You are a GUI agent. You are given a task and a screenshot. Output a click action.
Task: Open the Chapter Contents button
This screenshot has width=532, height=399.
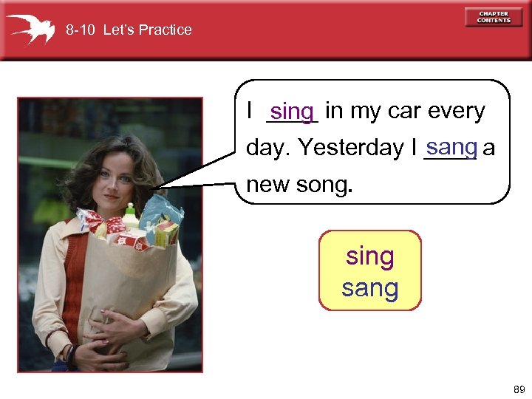[x=494, y=17]
